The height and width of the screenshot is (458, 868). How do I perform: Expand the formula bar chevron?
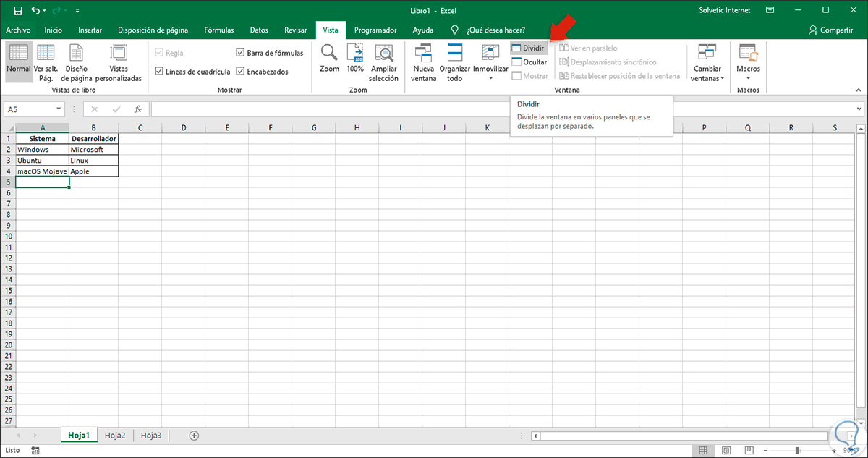point(859,109)
